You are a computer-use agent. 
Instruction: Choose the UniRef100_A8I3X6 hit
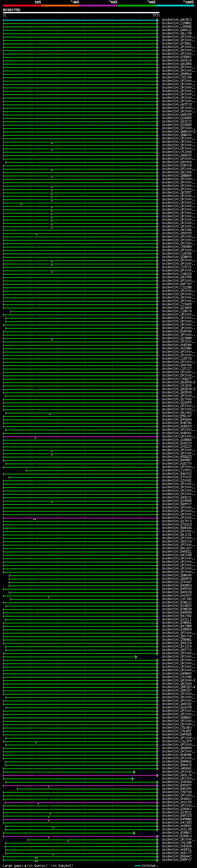tap(177, 172)
